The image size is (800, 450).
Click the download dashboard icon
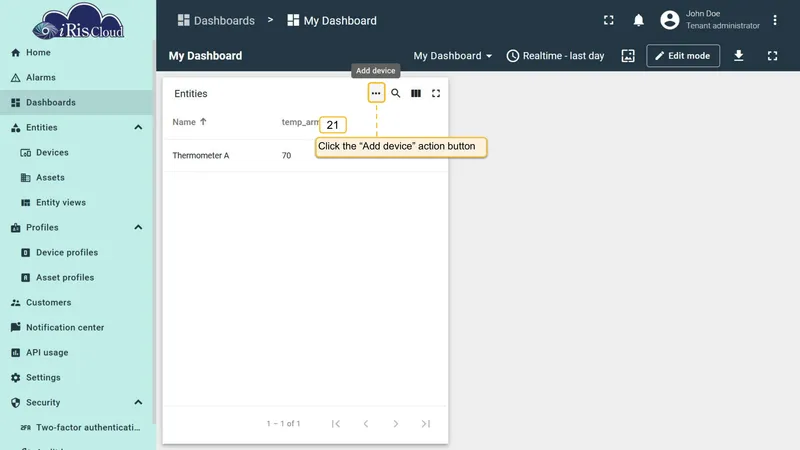(x=738, y=56)
